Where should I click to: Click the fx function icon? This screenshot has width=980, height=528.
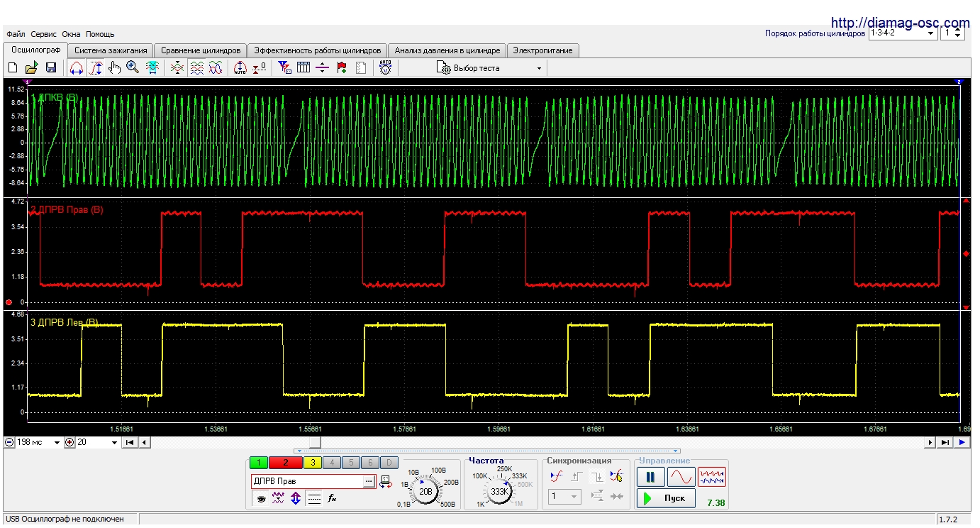click(x=332, y=499)
